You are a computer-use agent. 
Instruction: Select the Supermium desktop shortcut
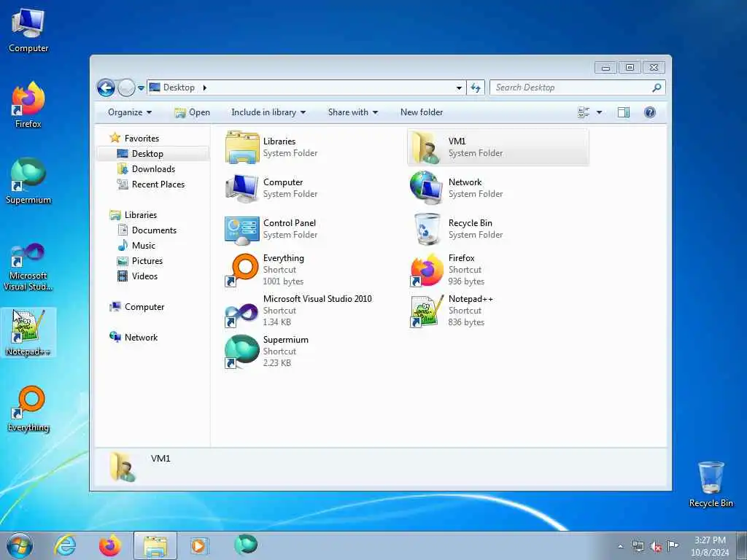click(x=28, y=181)
